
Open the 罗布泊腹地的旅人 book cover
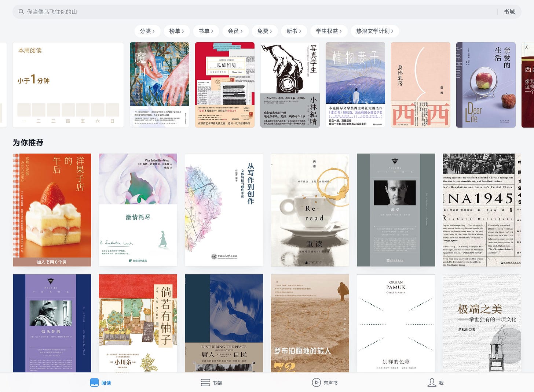pos(310,323)
